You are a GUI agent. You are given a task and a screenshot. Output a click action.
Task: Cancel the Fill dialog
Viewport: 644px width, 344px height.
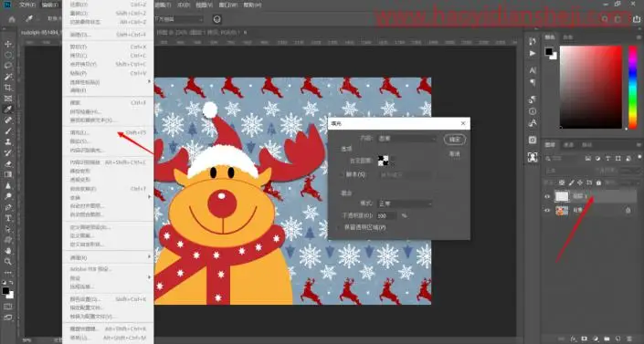pos(455,154)
